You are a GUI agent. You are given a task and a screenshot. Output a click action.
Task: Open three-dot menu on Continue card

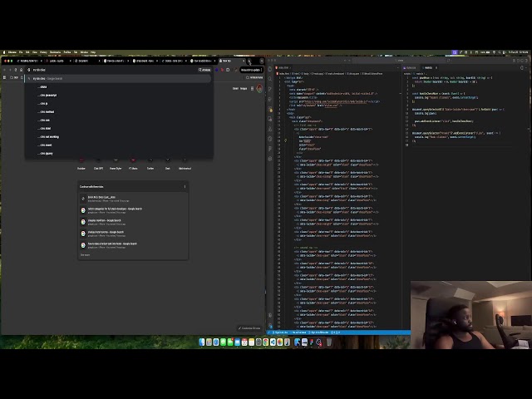point(185,186)
